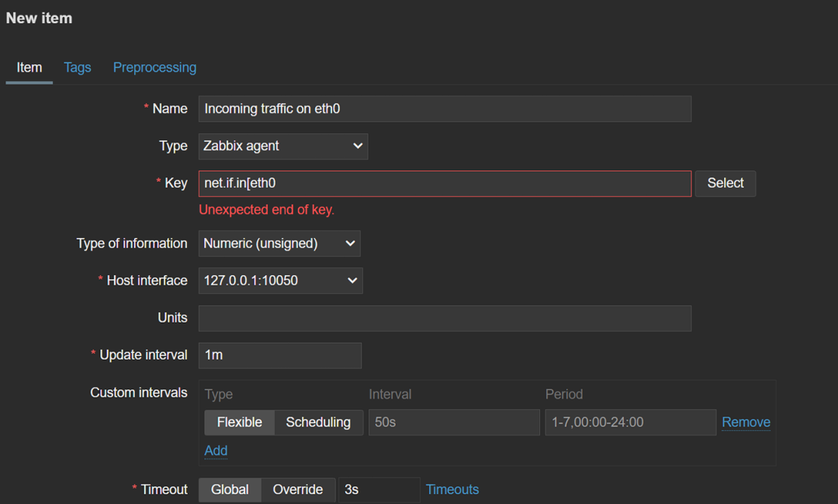Click the Units input field
The height and width of the screenshot is (504, 838).
pos(445,318)
